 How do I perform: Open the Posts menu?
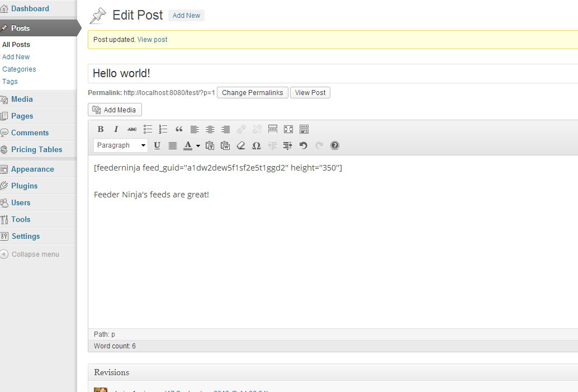[x=39, y=28]
